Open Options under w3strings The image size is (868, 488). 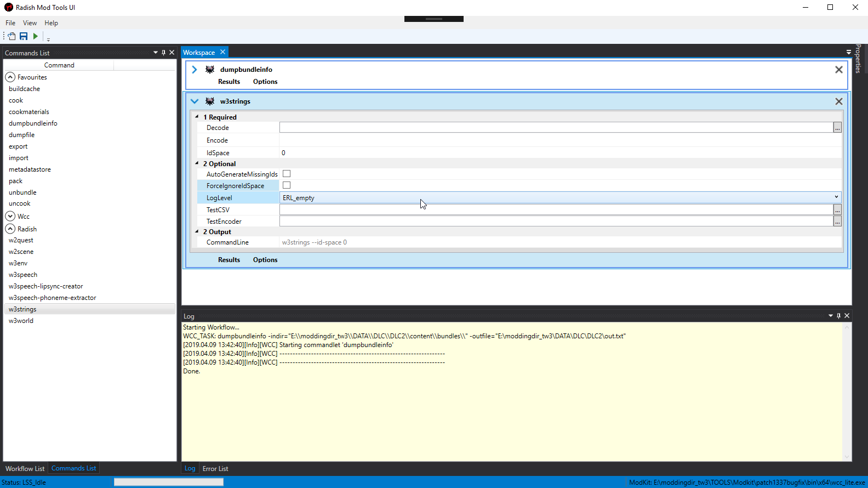point(265,260)
